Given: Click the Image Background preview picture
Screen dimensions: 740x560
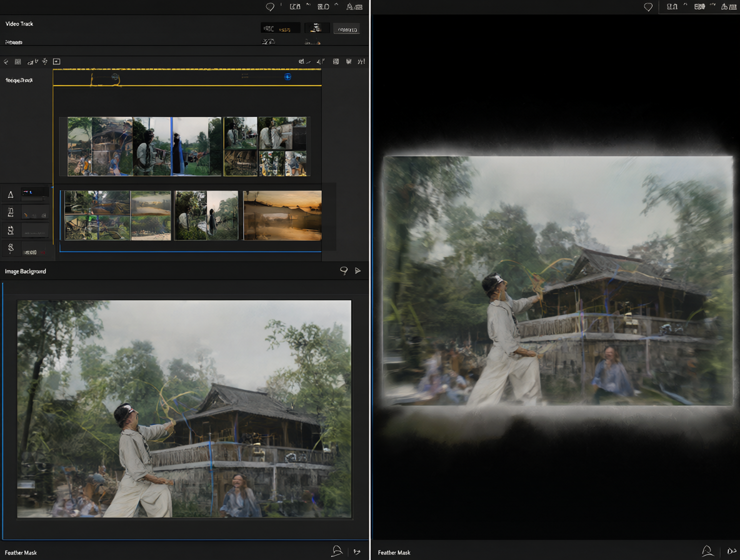Looking at the screenshot, I should (184, 409).
